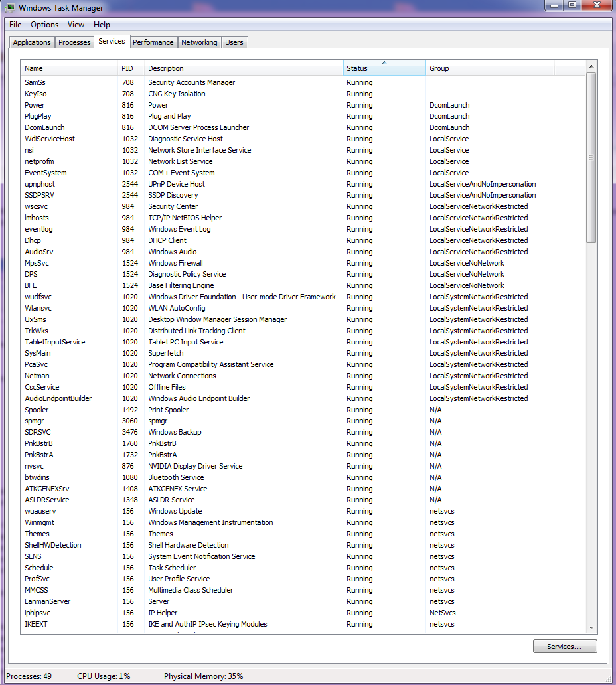Select the CscService service
Viewport: 616px width, 685px height.
click(303, 388)
